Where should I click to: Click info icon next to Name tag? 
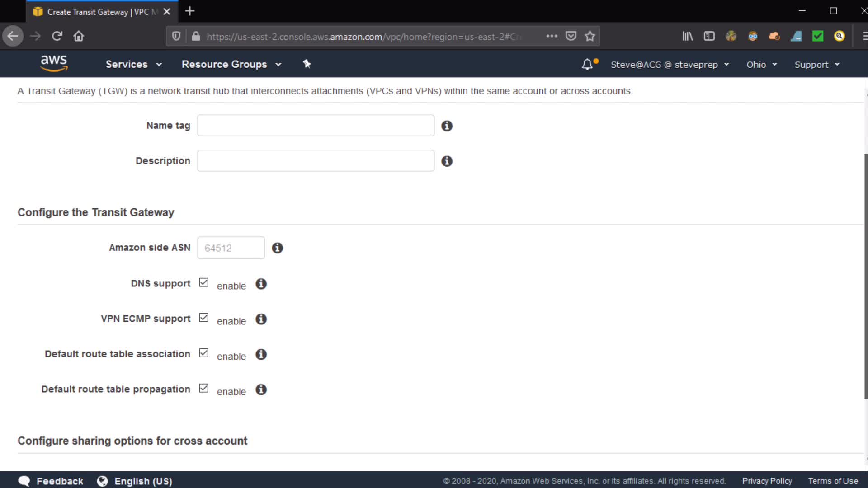(x=447, y=126)
